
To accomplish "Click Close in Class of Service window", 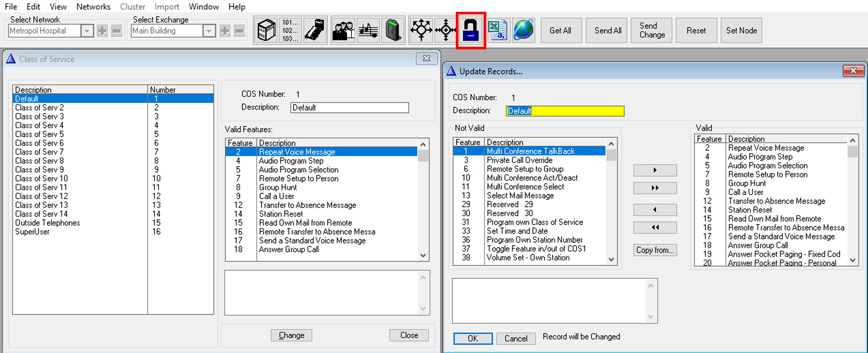I will click(x=409, y=335).
